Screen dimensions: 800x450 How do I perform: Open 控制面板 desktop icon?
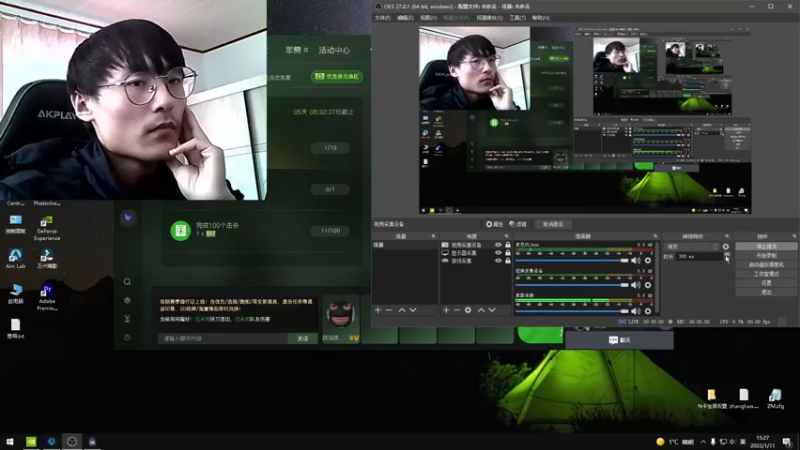(x=15, y=223)
